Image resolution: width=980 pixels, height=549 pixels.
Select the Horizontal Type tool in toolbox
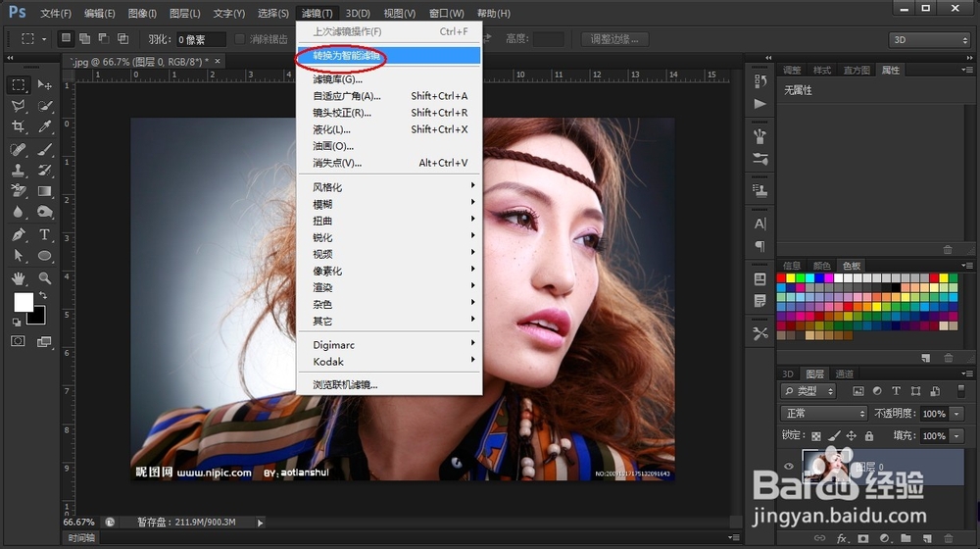(x=45, y=235)
